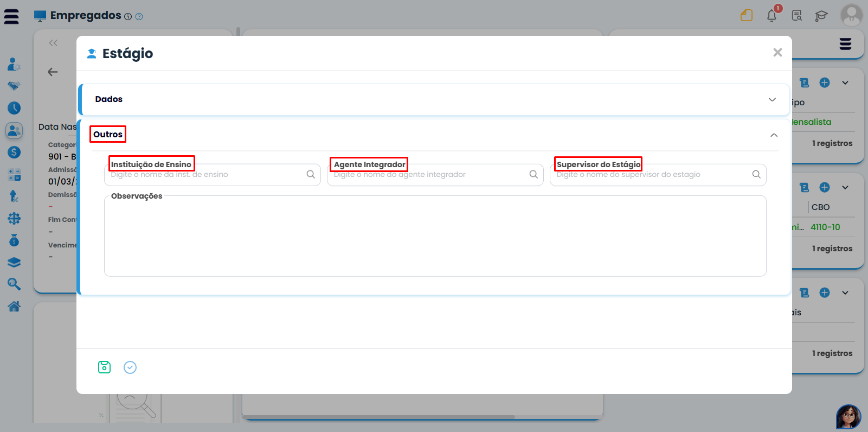
Task: Click '1 registros' in the Mensalista card
Action: tap(832, 143)
